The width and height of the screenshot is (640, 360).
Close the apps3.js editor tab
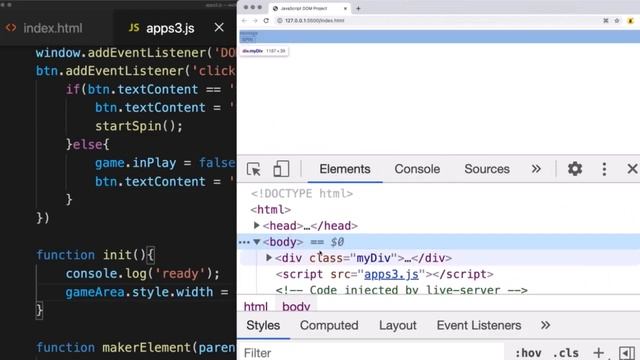(x=219, y=27)
